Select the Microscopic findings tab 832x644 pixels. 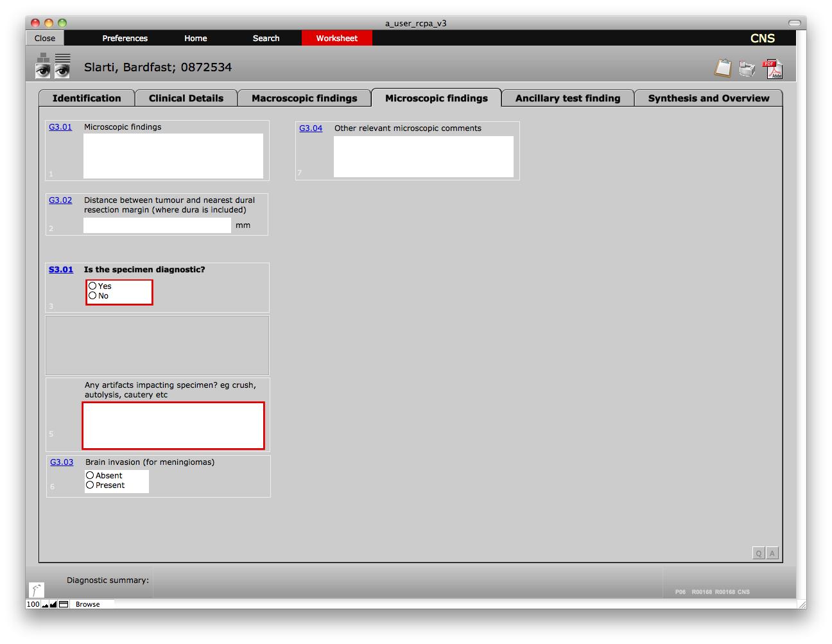[x=437, y=98]
